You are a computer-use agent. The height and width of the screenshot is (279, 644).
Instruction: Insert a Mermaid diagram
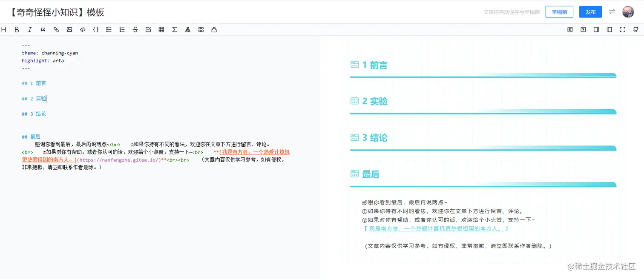coord(188,30)
